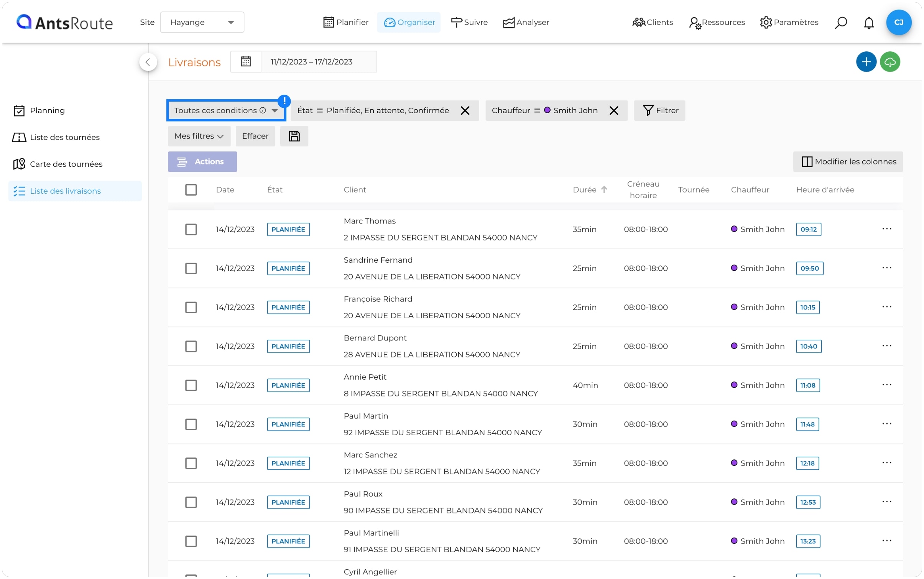Image resolution: width=924 pixels, height=579 pixels.
Task: Open the row menu for Françoise Richard
Action: (886, 307)
